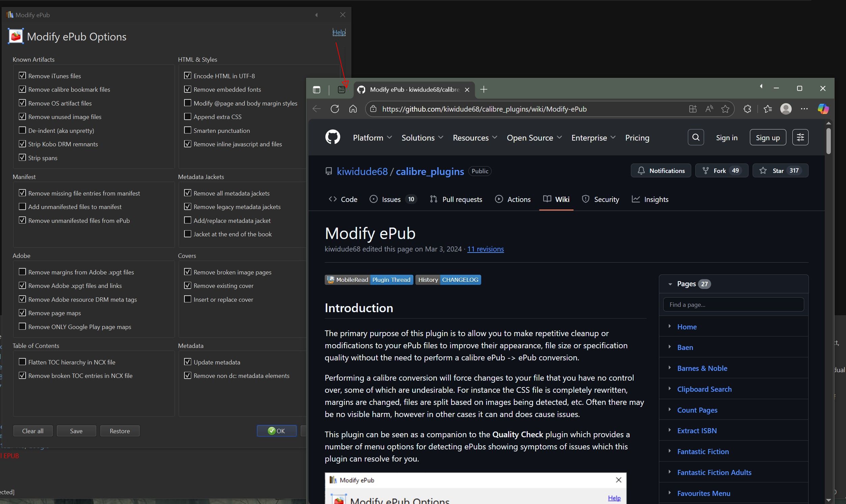The width and height of the screenshot is (846, 504).
Task: Click the browser profile avatar
Action: [786, 109]
